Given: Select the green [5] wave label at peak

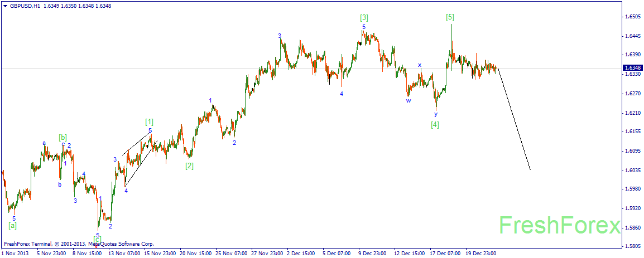Looking at the screenshot, I should 450,17.
